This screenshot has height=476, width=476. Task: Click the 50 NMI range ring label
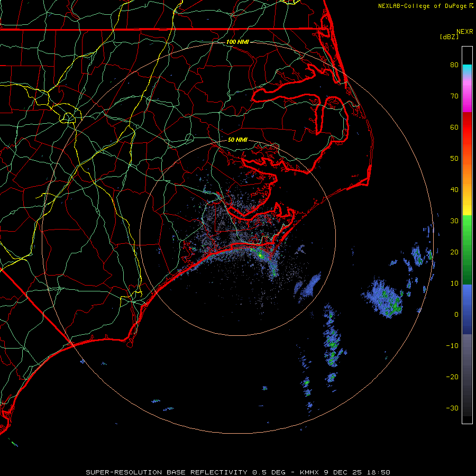pyautogui.click(x=237, y=140)
